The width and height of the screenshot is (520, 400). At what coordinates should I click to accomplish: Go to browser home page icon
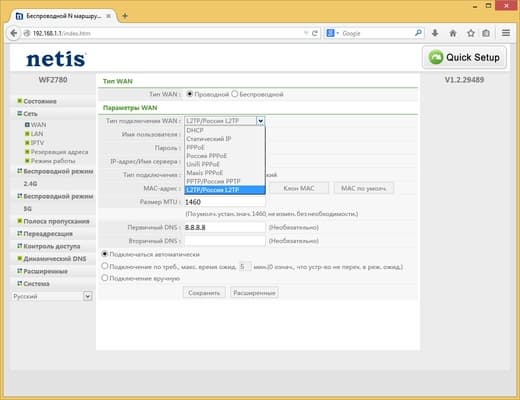[453, 33]
